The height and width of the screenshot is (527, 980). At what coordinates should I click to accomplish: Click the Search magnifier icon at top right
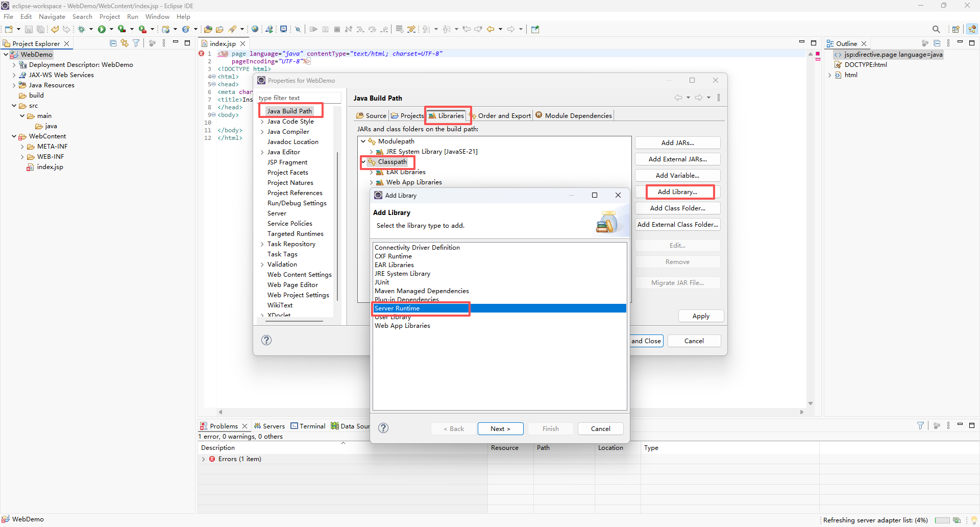[936, 29]
